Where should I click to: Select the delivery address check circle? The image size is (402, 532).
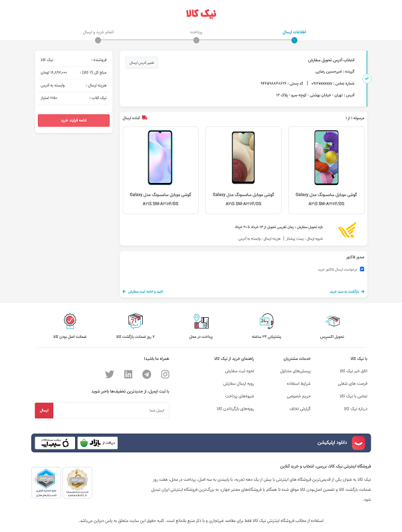click(366, 78)
